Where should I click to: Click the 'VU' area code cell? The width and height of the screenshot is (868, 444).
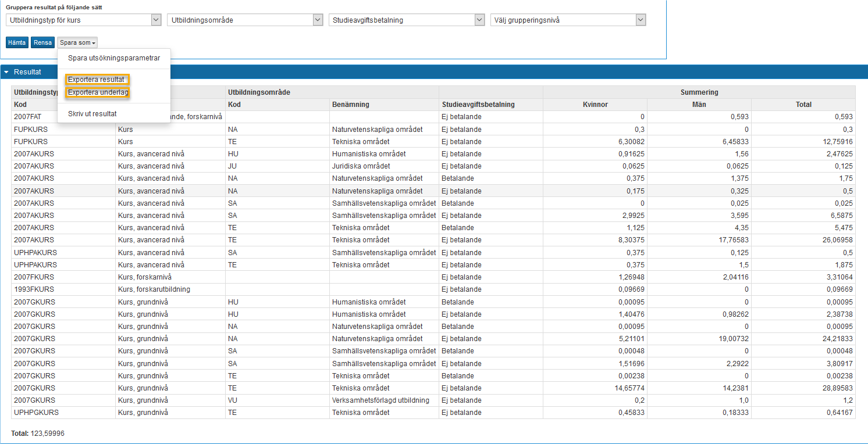[x=278, y=400]
